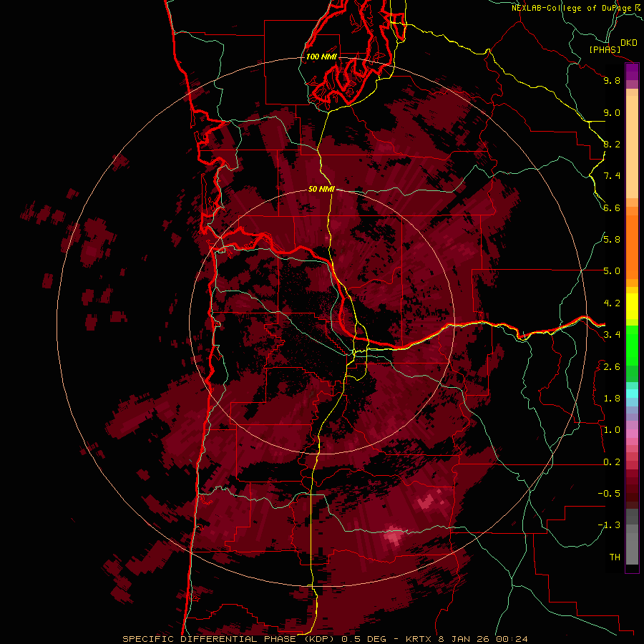Click the -1.3 legend value

tap(609, 525)
